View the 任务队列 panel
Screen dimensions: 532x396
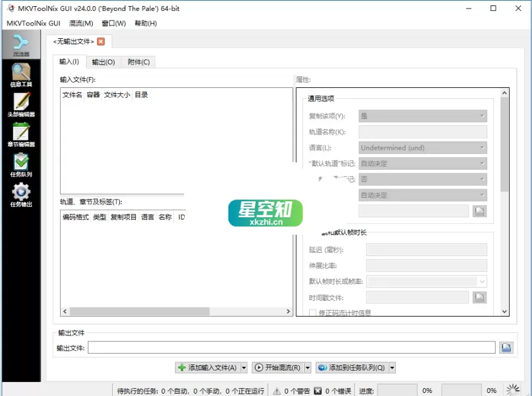pyautogui.click(x=21, y=165)
